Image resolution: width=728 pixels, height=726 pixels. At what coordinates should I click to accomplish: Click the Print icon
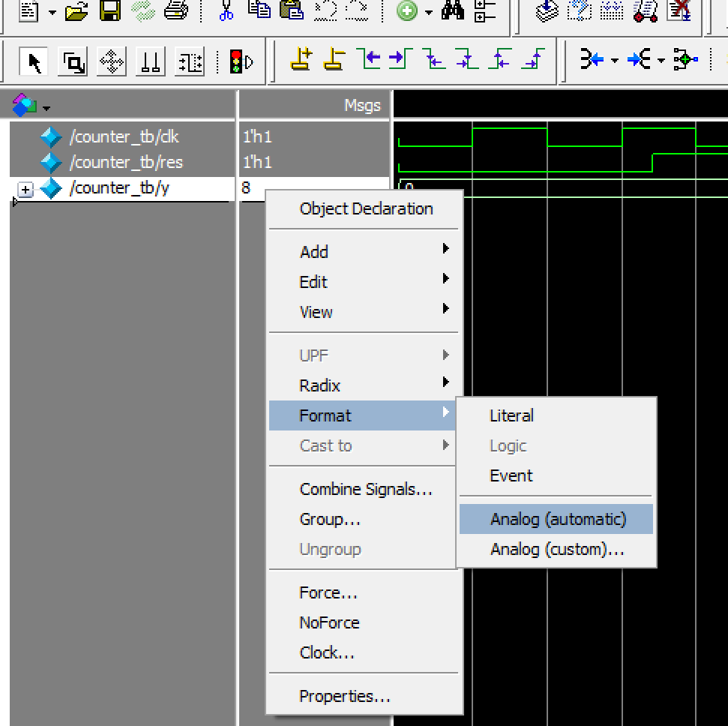pyautogui.click(x=176, y=10)
